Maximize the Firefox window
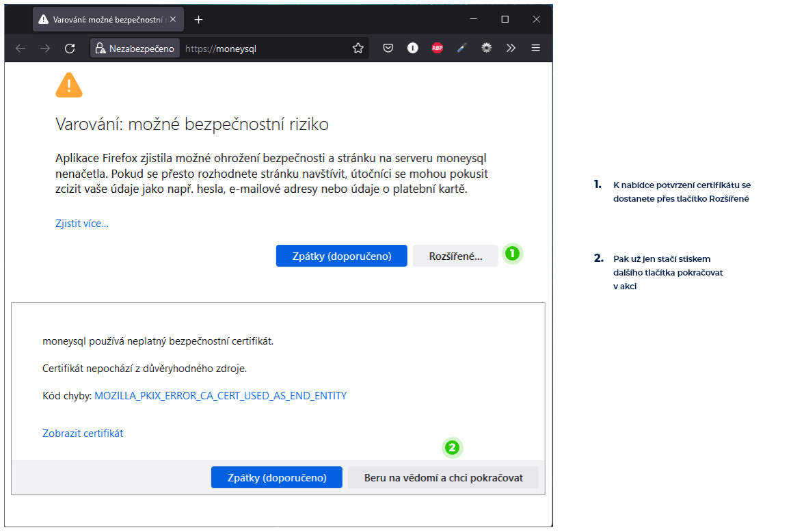 tap(505, 19)
